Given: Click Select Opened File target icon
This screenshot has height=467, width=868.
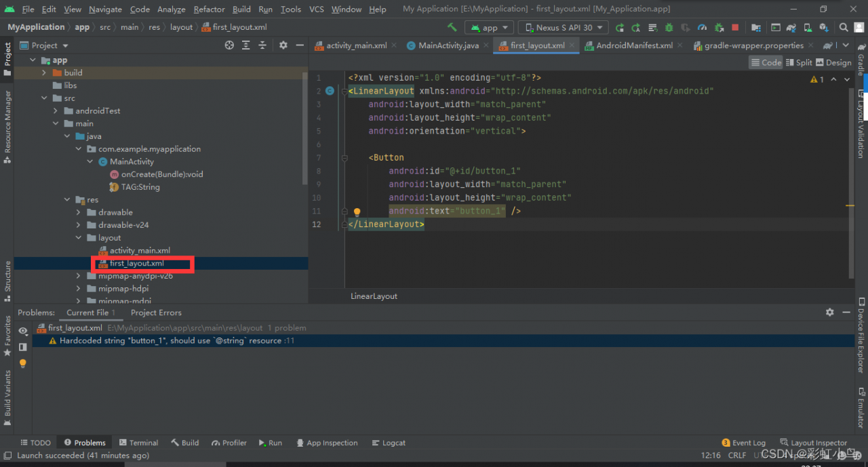Looking at the screenshot, I should [x=229, y=45].
